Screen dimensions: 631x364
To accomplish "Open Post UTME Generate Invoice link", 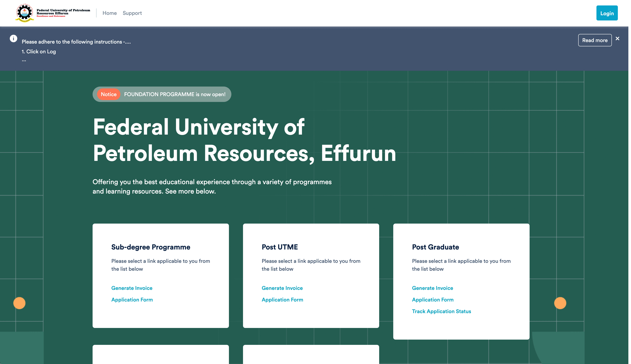I will click(x=282, y=288).
